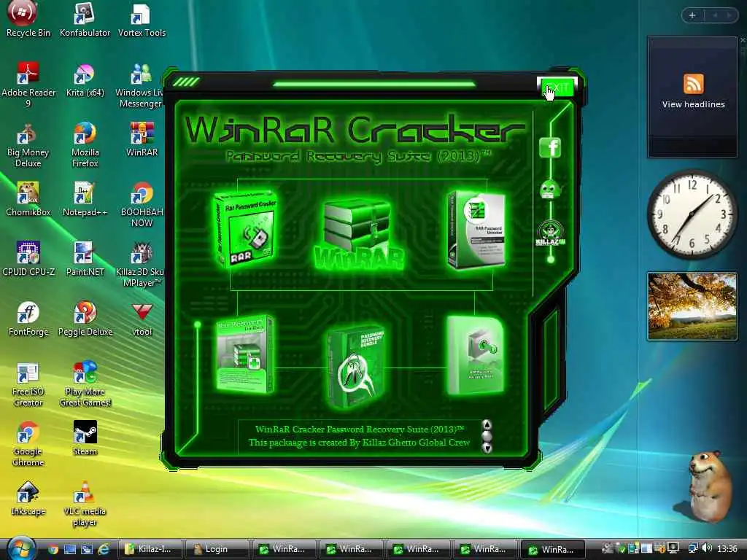Screen dimensions: 747x560
Task: Launch the Rar Recovery Toolbox box
Action: [244, 354]
